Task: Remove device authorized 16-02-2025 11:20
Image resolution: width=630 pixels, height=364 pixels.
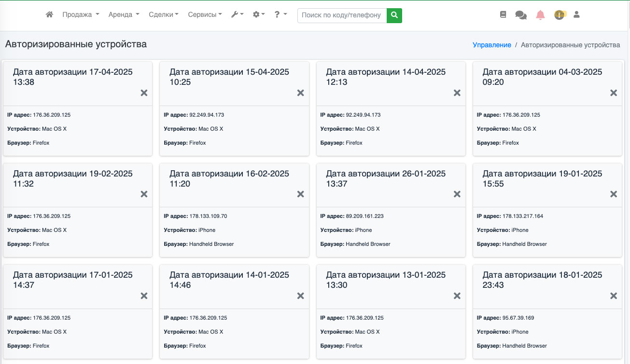Action: click(300, 194)
